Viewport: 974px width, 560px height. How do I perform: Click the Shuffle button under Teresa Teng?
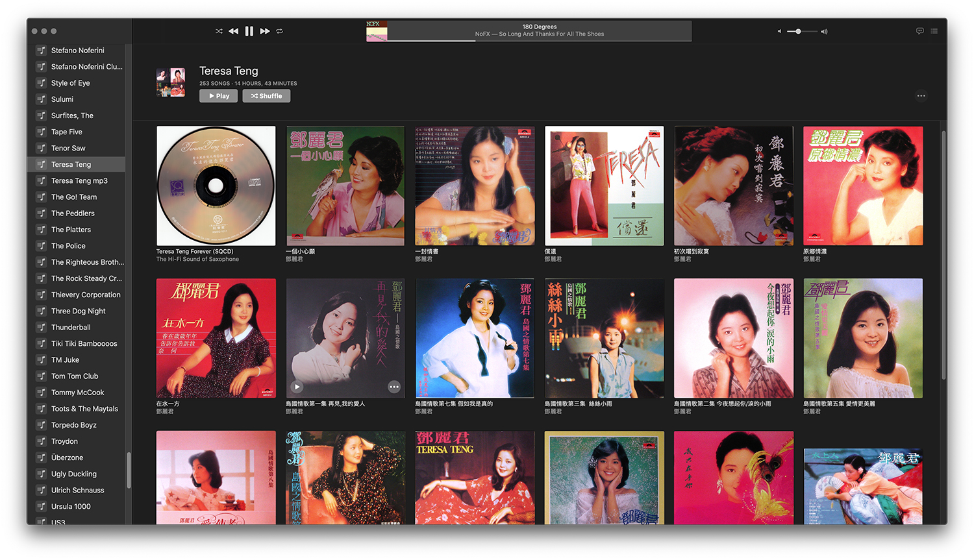pyautogui.click(x=266, y=96)
